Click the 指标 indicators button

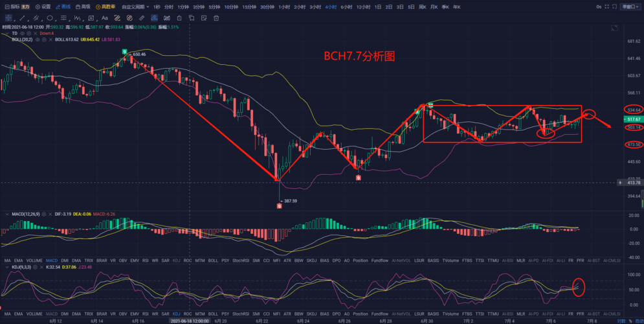point(12,6)
